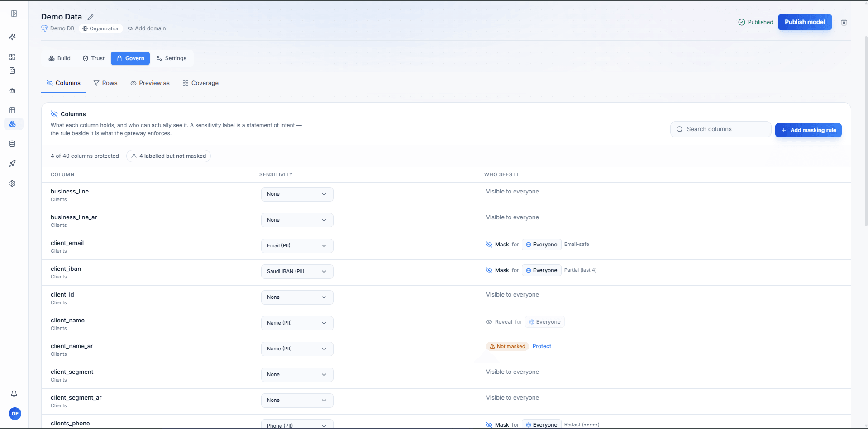
Task: Click the Demo DB source label
Action: click(x=58, y=28)
